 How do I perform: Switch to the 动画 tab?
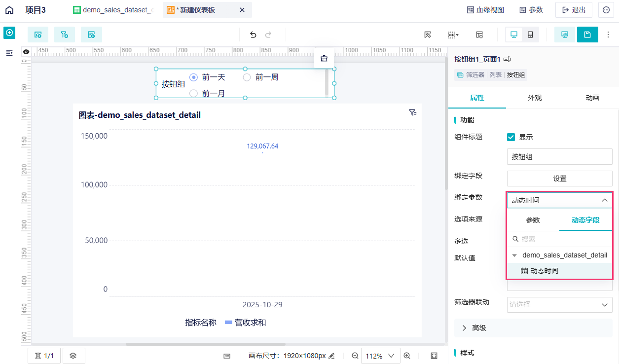coord(592,98)
